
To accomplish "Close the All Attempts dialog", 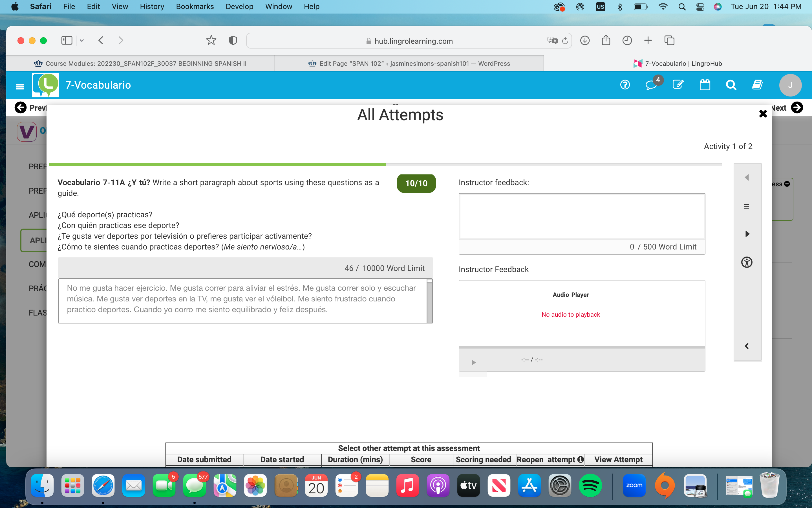I will 763,113.
